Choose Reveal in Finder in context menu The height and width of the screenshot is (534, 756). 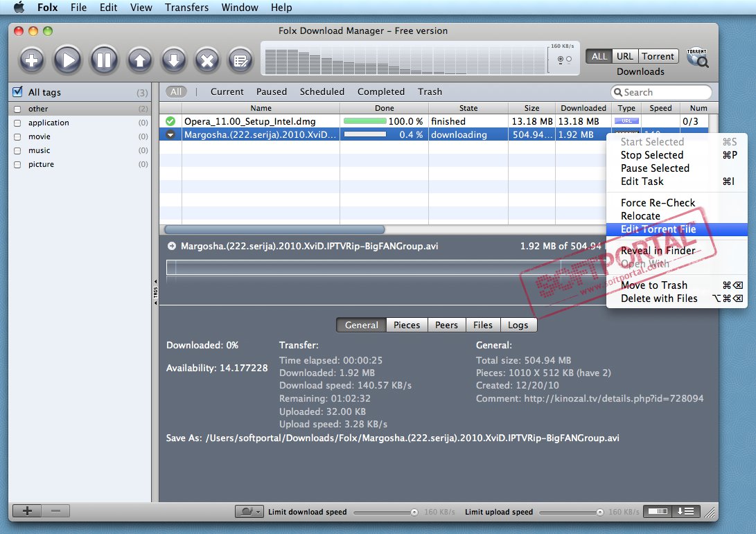tap(676, 251)
